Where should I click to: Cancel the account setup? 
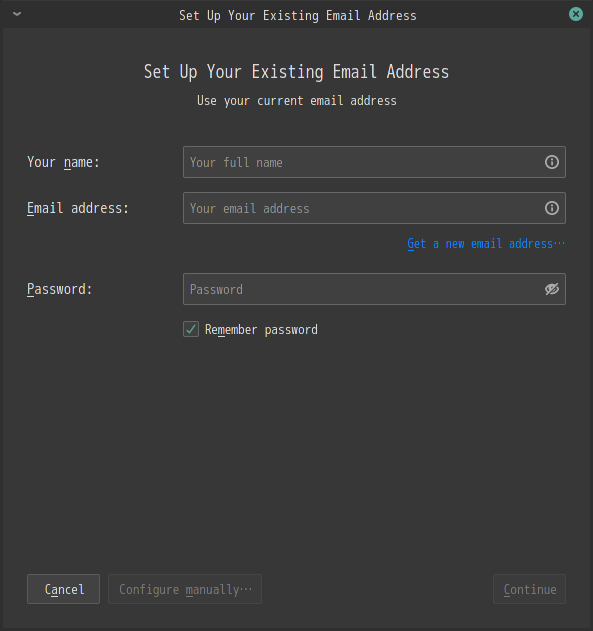64,589
